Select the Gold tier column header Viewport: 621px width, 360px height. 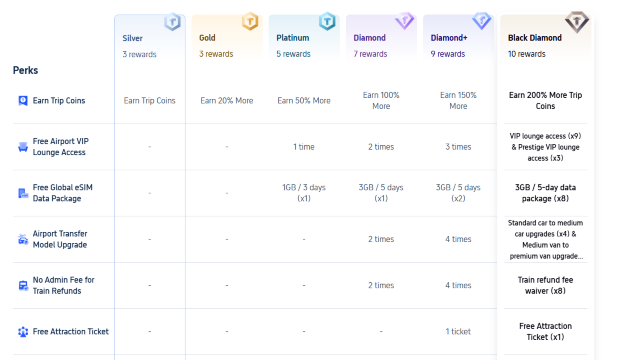pos(227,38)
